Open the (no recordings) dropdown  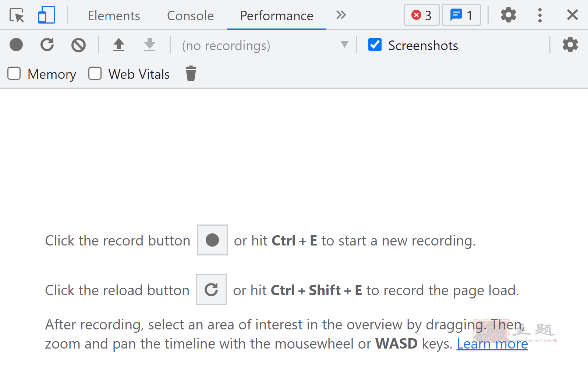pyautogui.click(x=264, y=45)
